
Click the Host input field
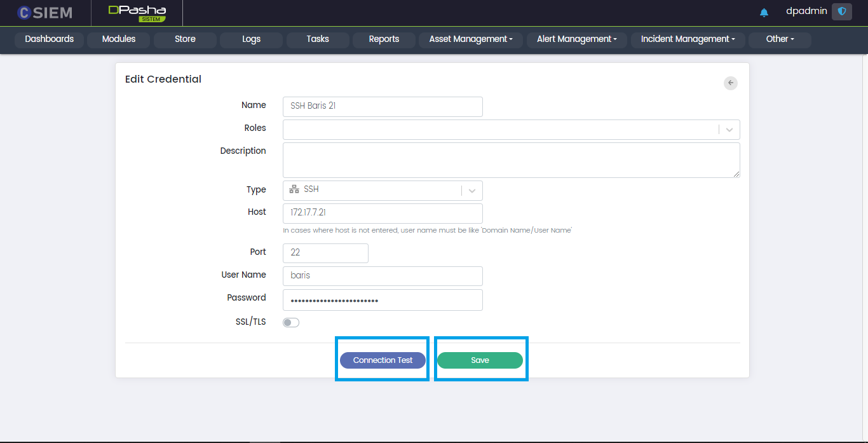click(383, 213)
